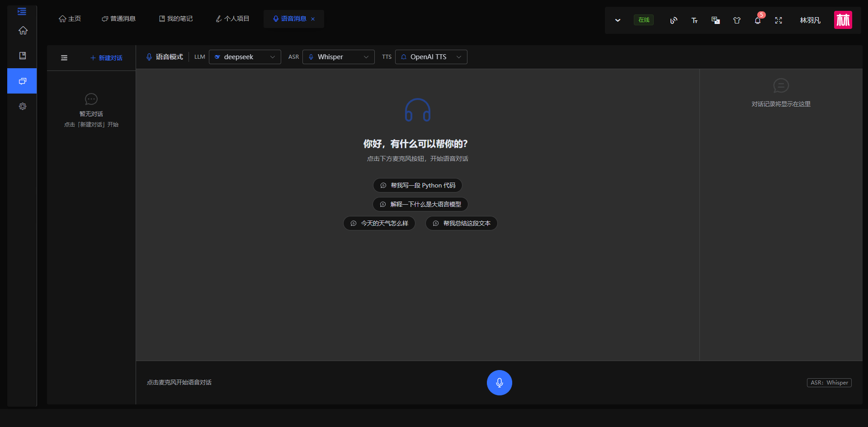The image size is (868, 427).
Task: Choose the 帮我写一段 Python 代码 suggestion
Action: pos(418,185)
